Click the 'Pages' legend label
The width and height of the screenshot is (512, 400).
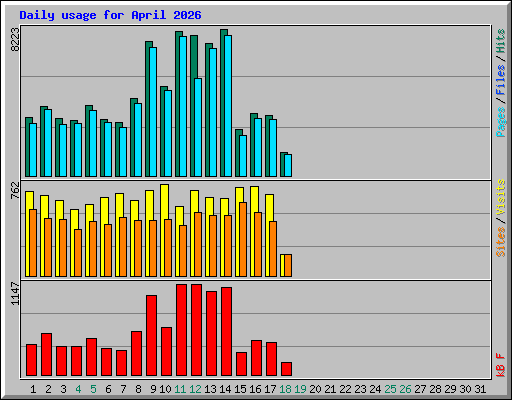pyautogui.click(x=501, y=122)
